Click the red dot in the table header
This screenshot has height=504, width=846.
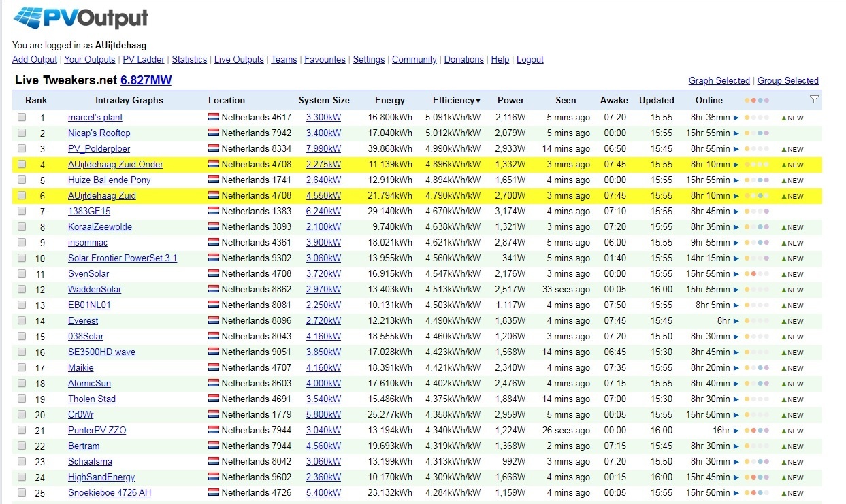(753, 101)
